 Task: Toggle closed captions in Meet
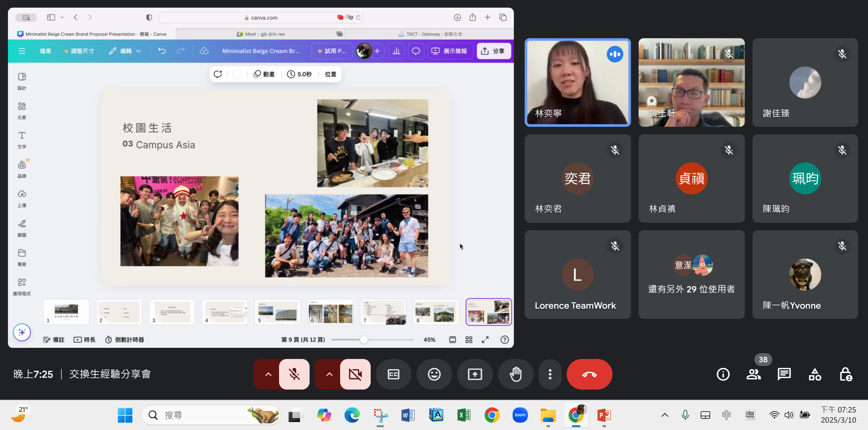point(393,374)
